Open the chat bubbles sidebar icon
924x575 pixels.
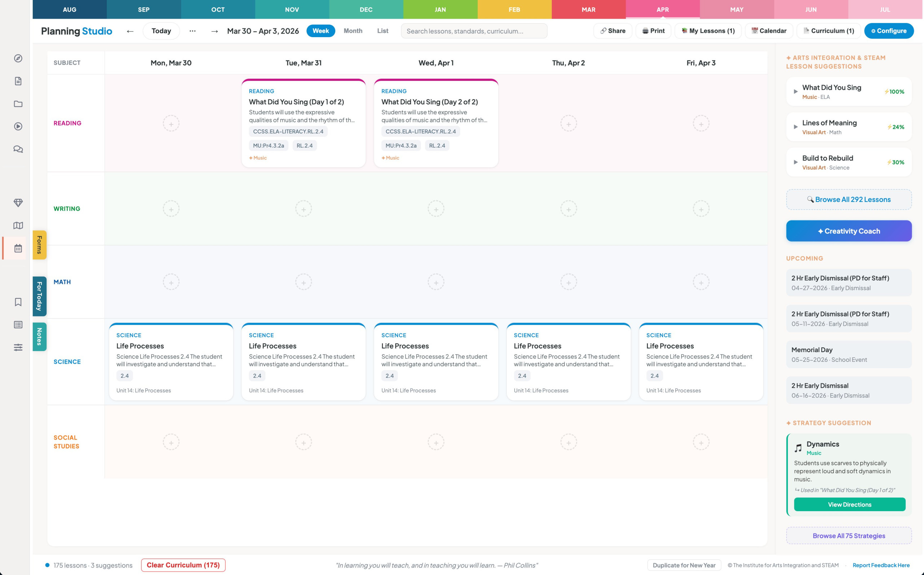tap(18, 149)
